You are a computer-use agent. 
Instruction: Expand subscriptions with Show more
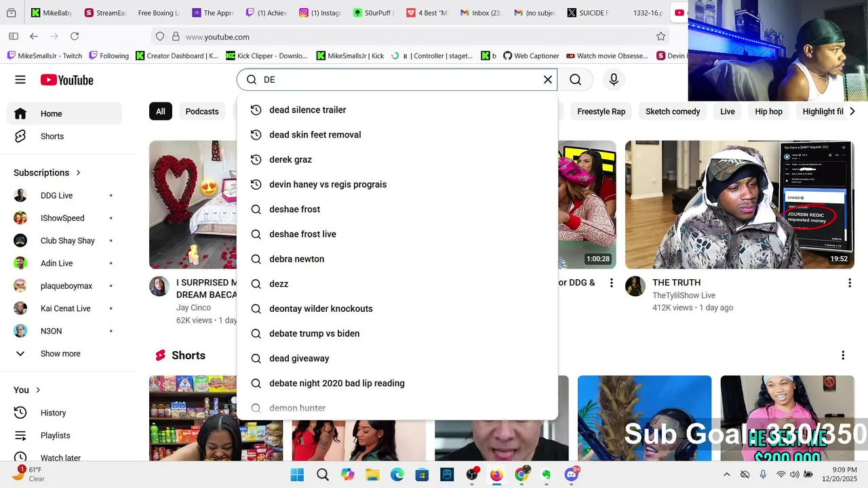(64, 354)
